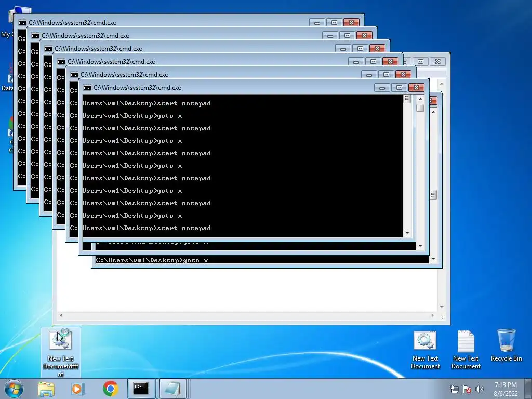Click system icon of the fifth cmd.exe window

pyautogui.click(x=35, y=36)
